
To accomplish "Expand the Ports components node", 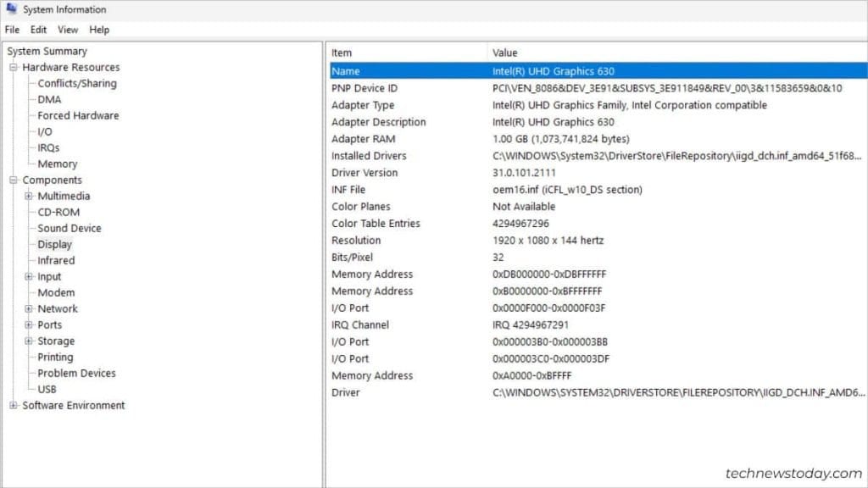I will (x=28, y=324).
